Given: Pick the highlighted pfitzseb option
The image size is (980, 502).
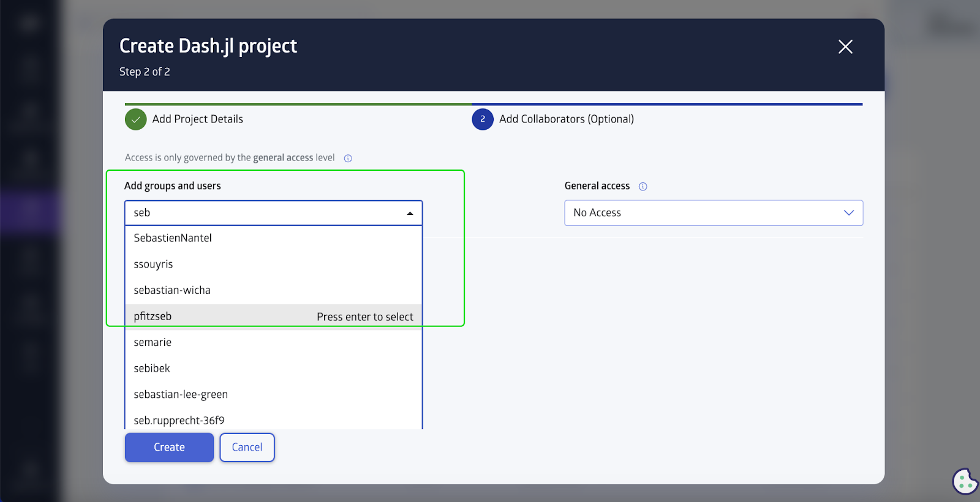Looking at the screenshot, I should [x=274, y=317].
